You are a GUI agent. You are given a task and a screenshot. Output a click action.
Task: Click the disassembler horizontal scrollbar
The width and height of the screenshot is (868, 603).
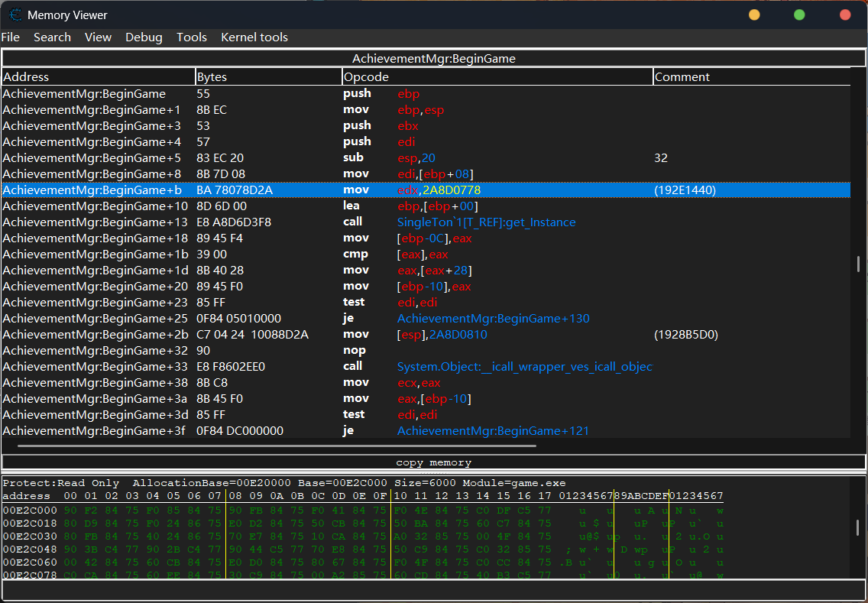coord(277,445)
